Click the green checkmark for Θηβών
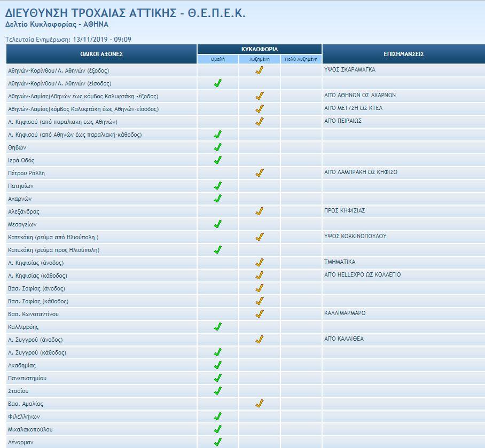This screenshot has width=485, height=448. pyautogui.click(x=217, y=147)
